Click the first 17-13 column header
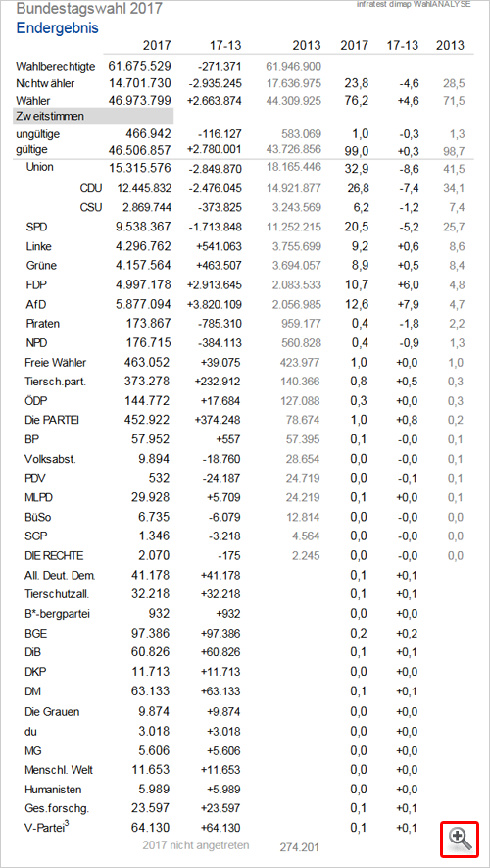Screen dimensions: 490x868 pyautogui.click(x=225, y=45)
